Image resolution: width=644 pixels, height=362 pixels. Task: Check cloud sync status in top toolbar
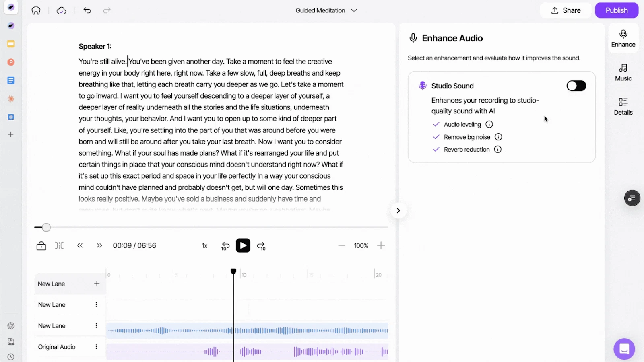[61, 10]
